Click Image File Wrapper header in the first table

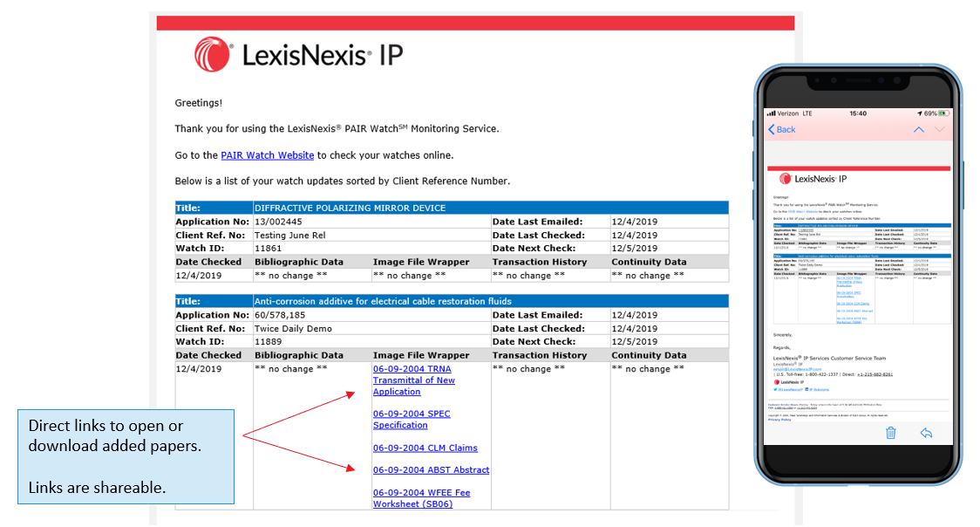[421, 262]
